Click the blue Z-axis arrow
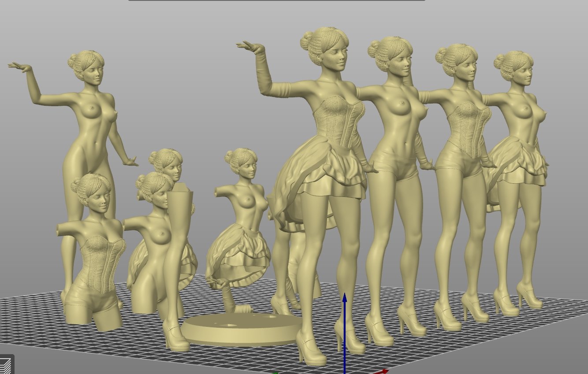This screenshot has width=588, height=374. coord(345,300)
